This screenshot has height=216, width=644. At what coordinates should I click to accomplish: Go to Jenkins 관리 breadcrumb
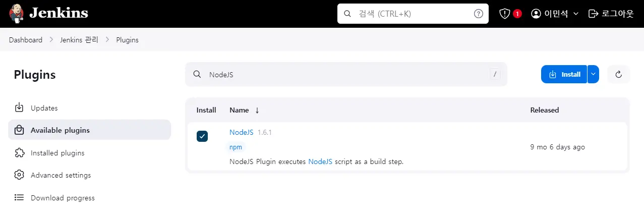pyautogui.click(x=79, y=40)
